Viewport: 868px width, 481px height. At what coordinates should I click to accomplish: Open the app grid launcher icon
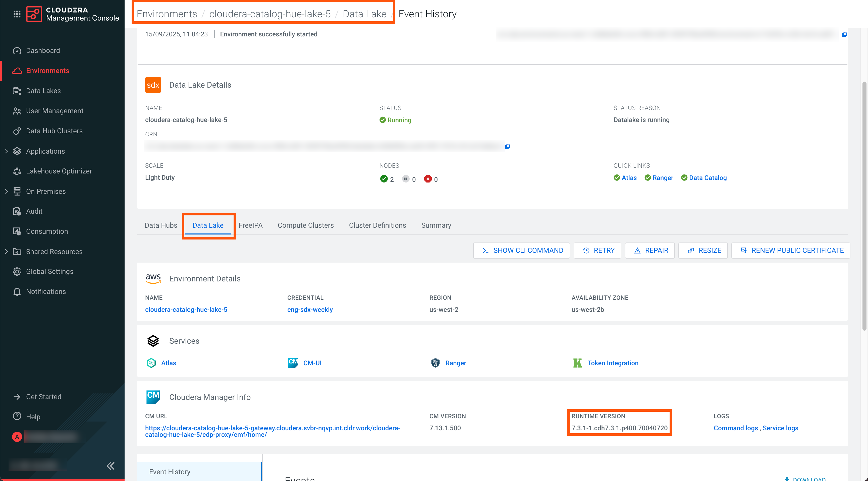coord(17,14)
